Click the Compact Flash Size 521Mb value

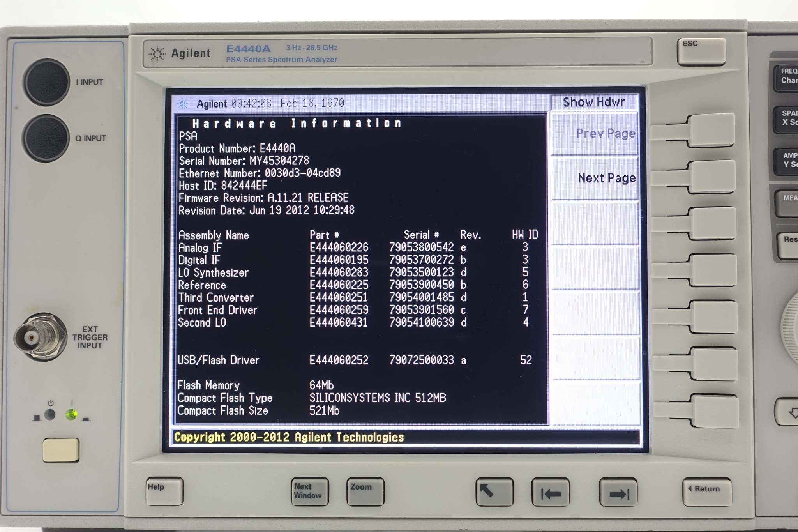pyautogui.click(x=324, y=410)
